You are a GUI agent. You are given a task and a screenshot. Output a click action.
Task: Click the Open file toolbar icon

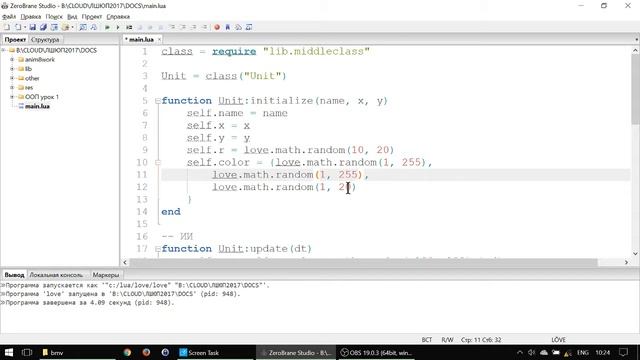18,27
